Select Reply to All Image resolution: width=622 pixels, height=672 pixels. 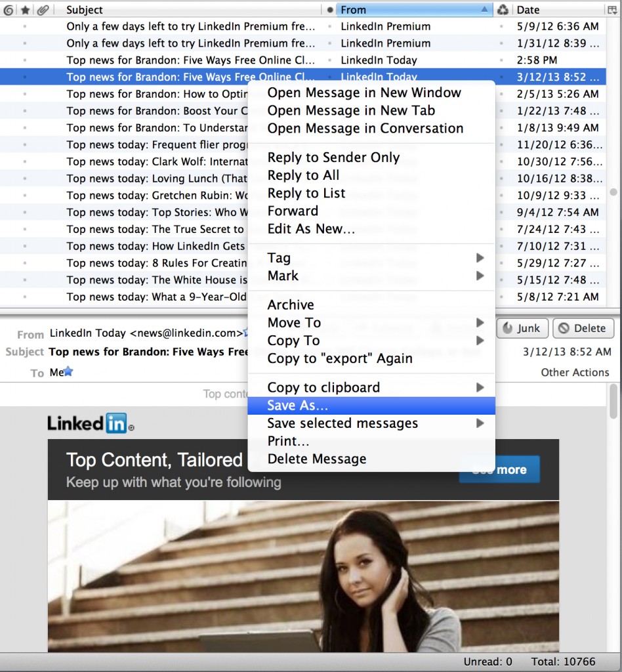[x=371, y=175]
